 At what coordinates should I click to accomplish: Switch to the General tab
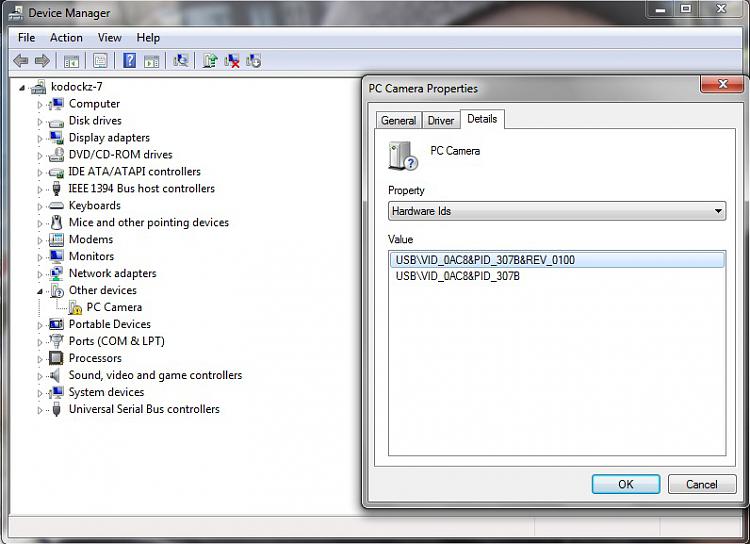point(398,120)
